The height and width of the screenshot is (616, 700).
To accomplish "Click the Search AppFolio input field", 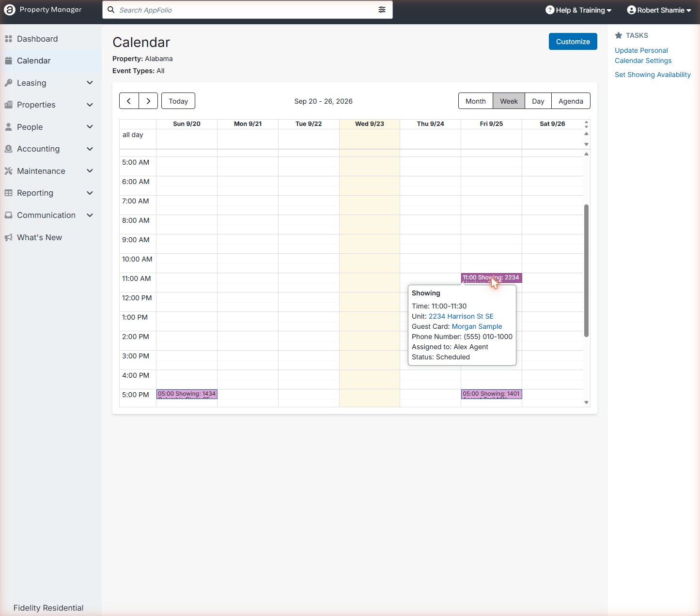I will coord(247,10).
